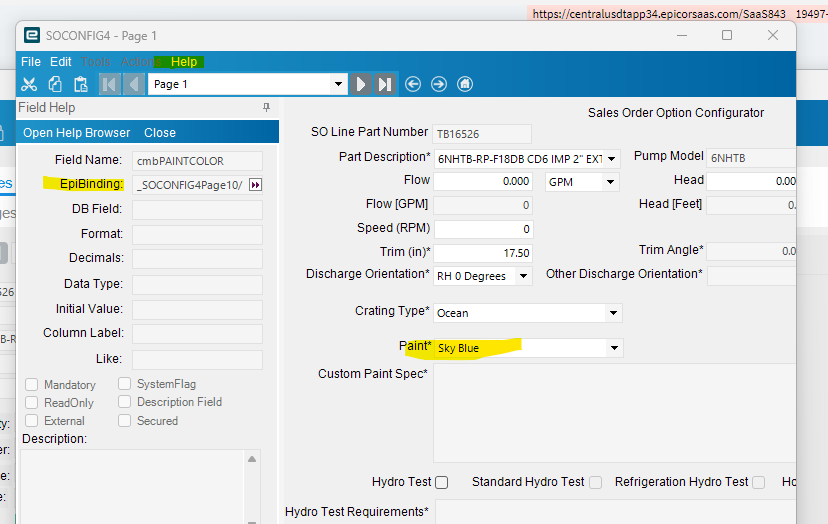Click Open Help Browser

(77, 133)
